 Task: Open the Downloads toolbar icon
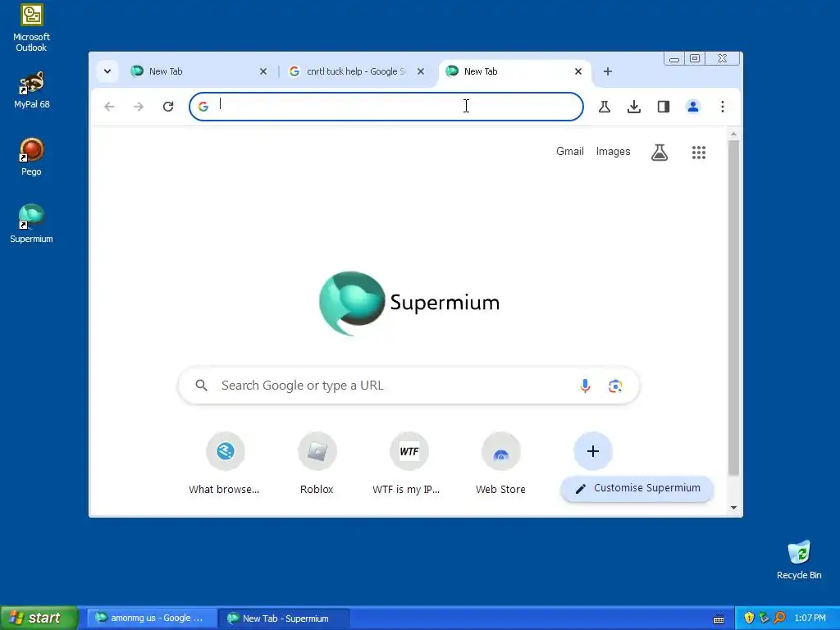click(634, 107)
